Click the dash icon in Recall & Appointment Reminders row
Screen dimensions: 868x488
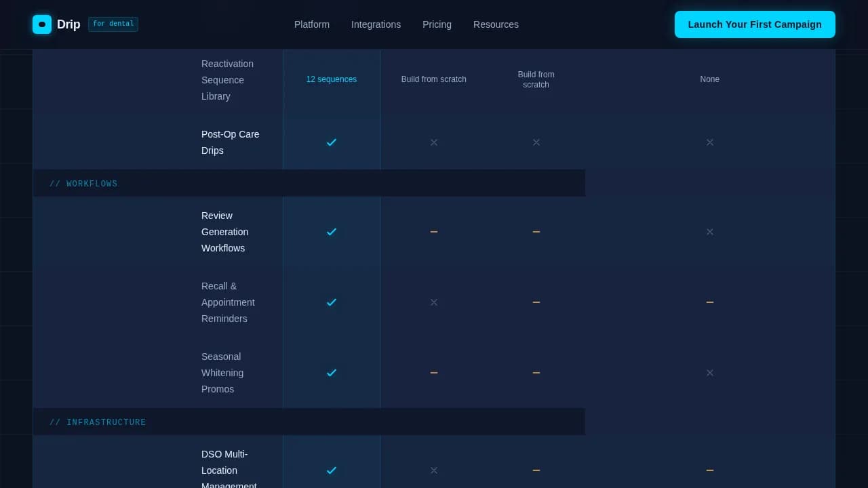pos(536,302)
